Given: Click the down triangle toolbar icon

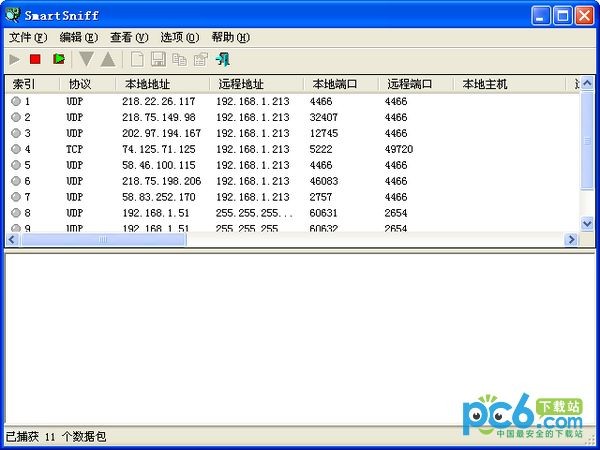Looking at the screenshot, I should (x=86, y=59).
